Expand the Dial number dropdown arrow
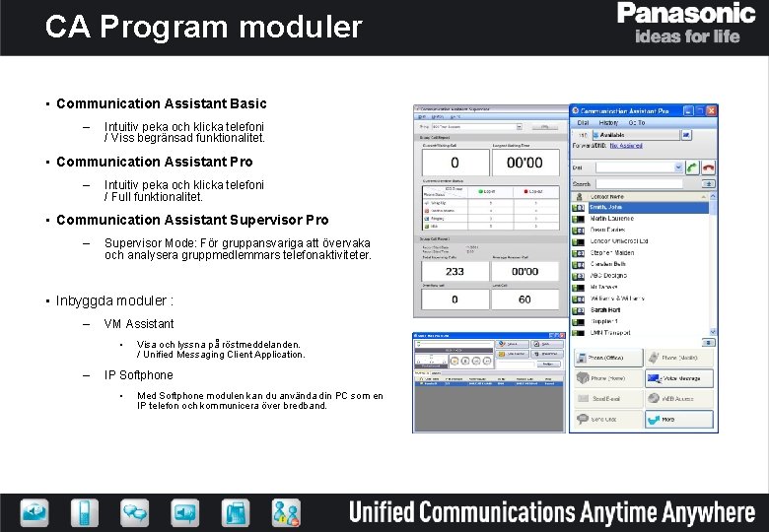Screen dimensions: 769x532 pos(678,167)
